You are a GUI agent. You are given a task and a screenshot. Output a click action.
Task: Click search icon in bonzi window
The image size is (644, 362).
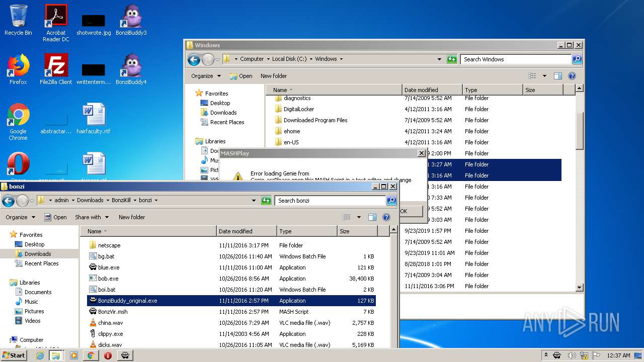pos(391,201)
